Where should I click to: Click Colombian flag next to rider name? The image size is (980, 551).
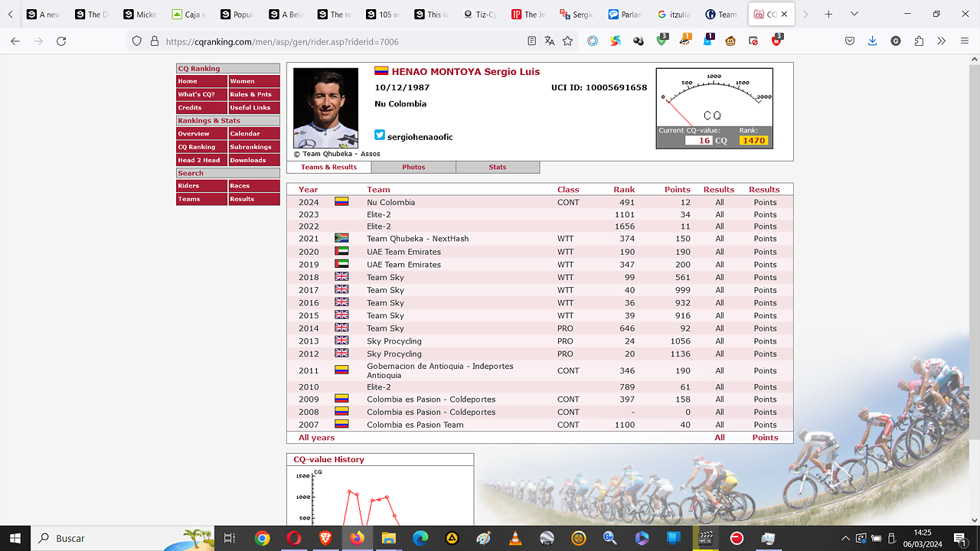381,70
